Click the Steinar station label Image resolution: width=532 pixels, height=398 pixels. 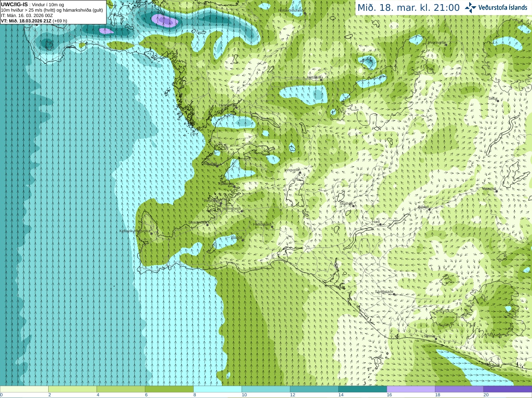tap(429, 336)
